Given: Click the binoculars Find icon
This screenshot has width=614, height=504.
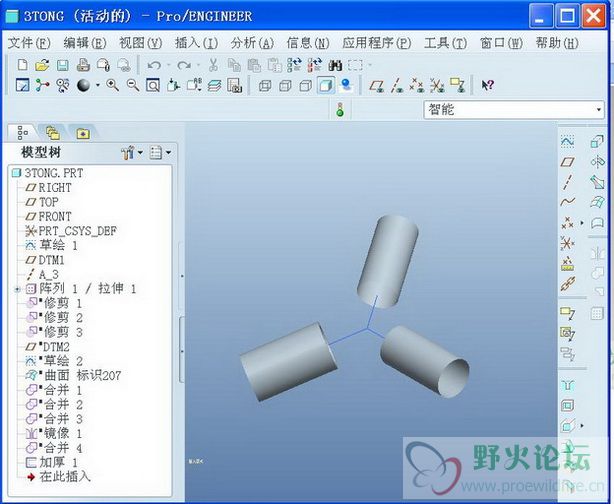Looking at the screenshot, I should coord(335,65).
